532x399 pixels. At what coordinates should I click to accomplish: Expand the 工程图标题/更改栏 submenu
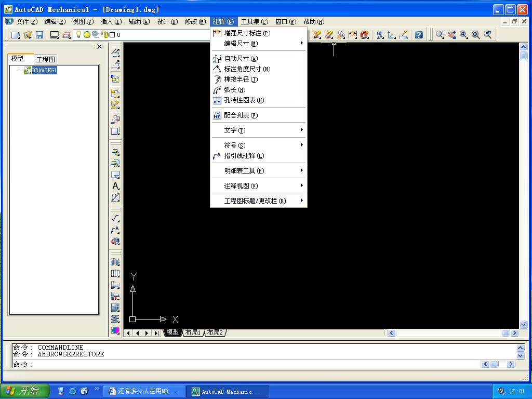[x=259, y=201]
